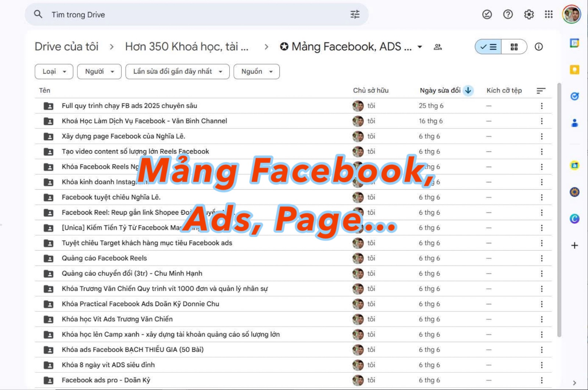Select Xây dựng page Facebook của Nghĩa Lê folder
Image resolution: width=588 pixels, height=390 pixels.
point(293,136)
